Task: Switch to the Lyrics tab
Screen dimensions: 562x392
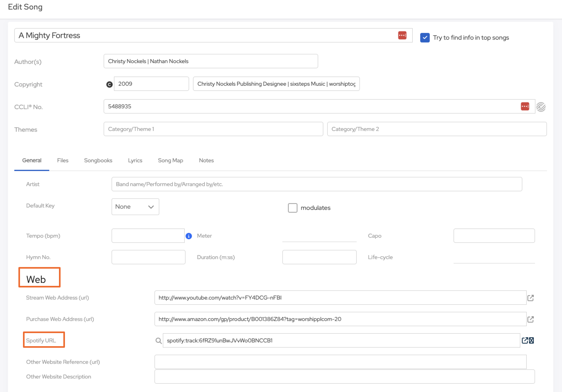Action: 135,160
